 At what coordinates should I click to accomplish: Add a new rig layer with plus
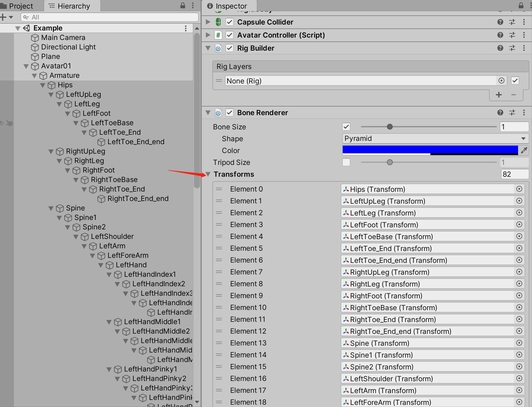(x=499, y=95)
